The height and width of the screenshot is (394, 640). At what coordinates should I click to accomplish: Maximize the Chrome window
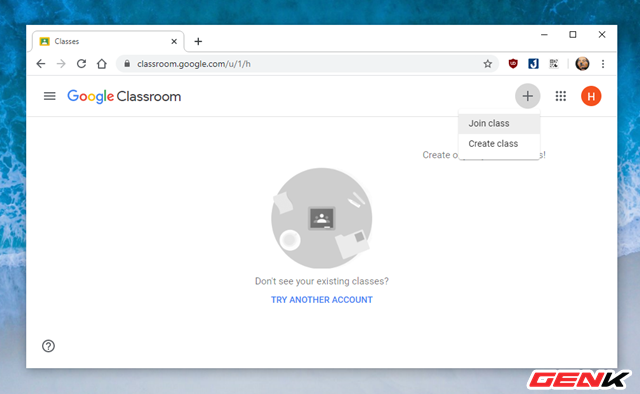(x=573, y=35)
